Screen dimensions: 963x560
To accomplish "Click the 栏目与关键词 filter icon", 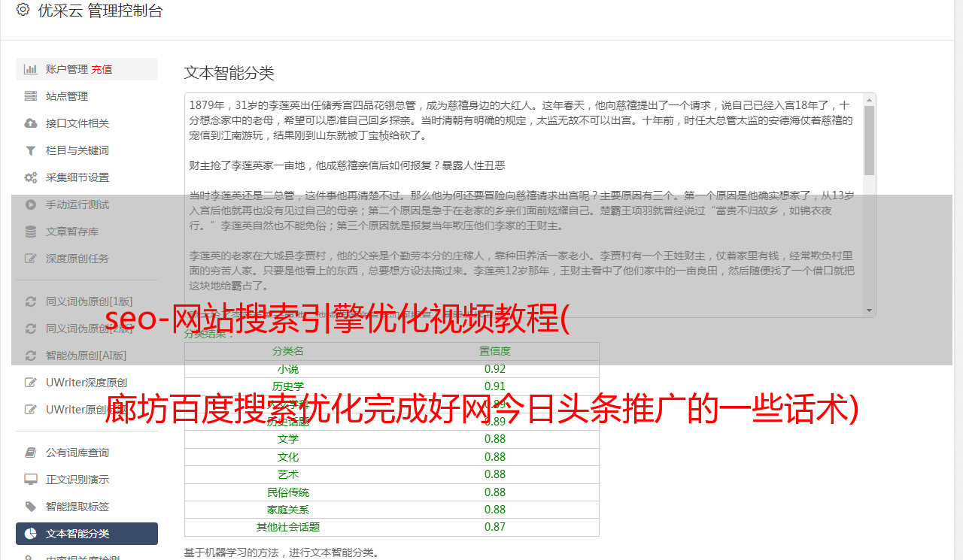I will click(x=31, y=150).
